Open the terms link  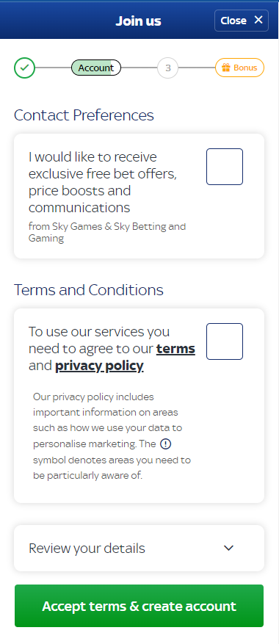176,349
